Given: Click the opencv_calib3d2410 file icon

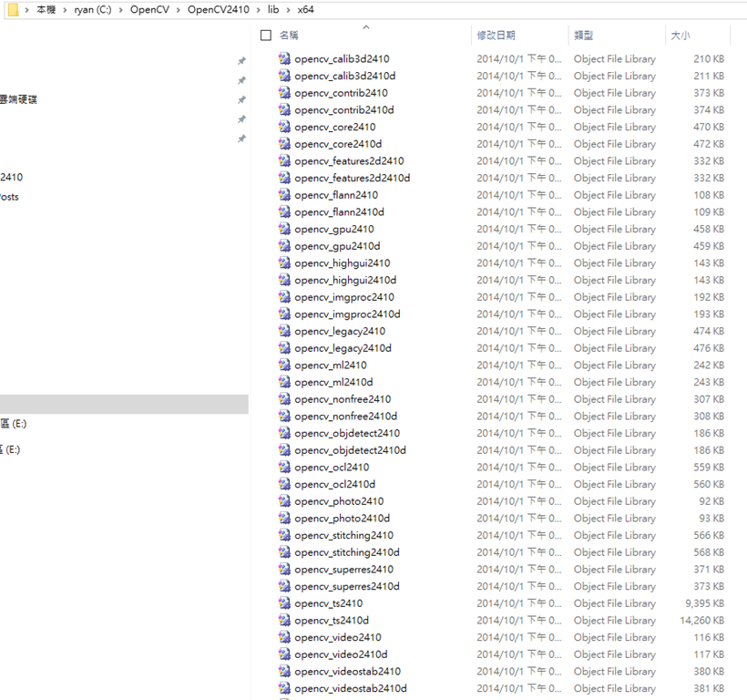Looking at the screenshot, I should click(x=284, y=58).
